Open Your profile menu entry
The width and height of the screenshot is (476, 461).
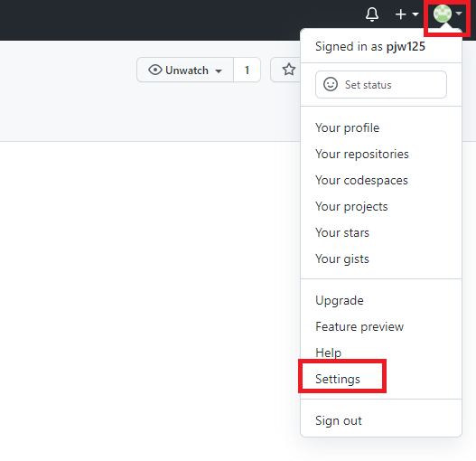click(347, 128)
